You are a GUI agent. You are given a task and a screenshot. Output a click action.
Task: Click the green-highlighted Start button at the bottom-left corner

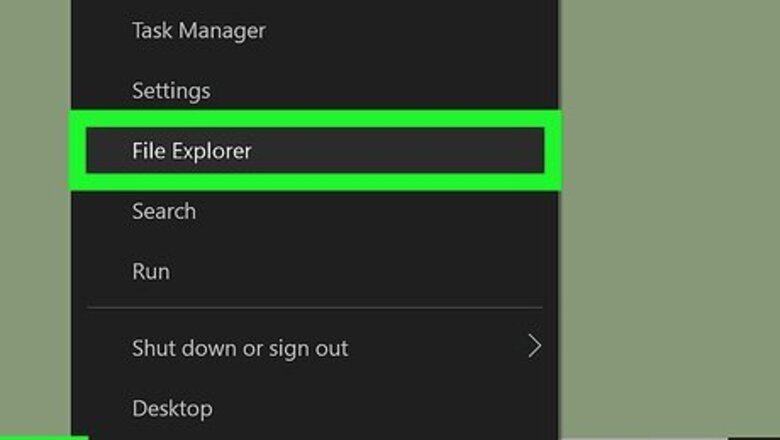coord(40,436)
